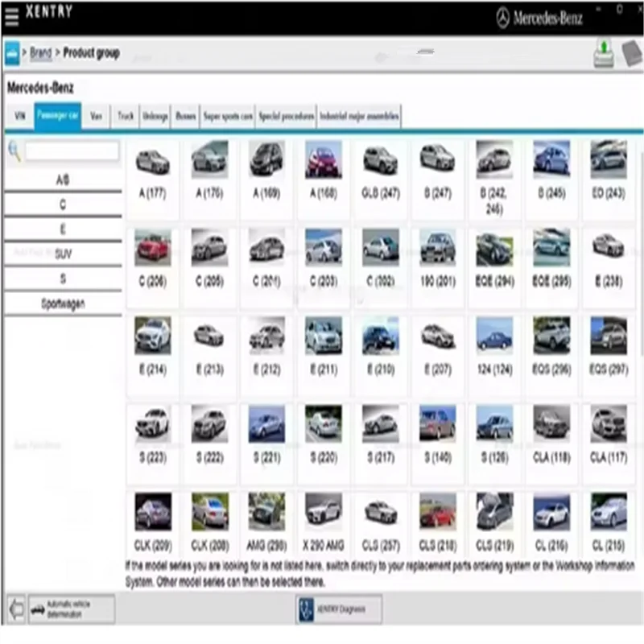Select the CLA (117) model series
The height and width of the screenshot is (644, 644).
[x=609, y=444]
